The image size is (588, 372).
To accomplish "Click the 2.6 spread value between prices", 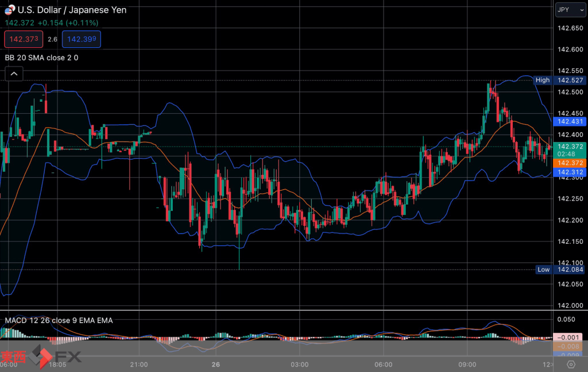I will (52, 39).
